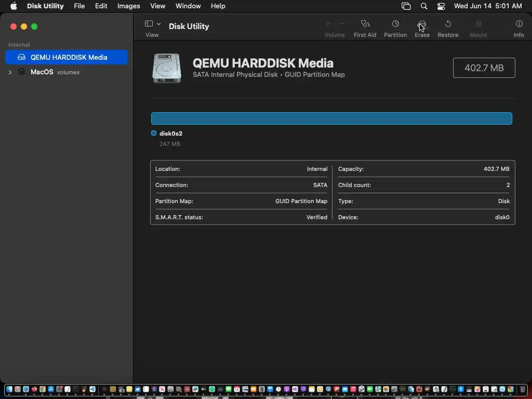Click the First Aid stethoscope icon

365,24
